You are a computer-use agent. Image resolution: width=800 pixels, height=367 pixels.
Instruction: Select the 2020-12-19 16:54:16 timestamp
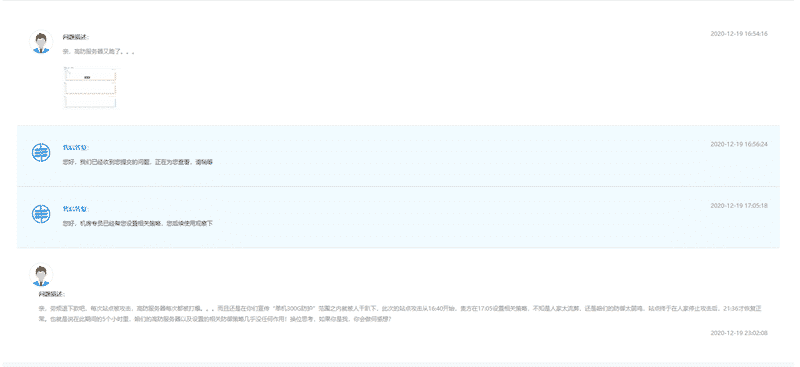coord(739,34)
